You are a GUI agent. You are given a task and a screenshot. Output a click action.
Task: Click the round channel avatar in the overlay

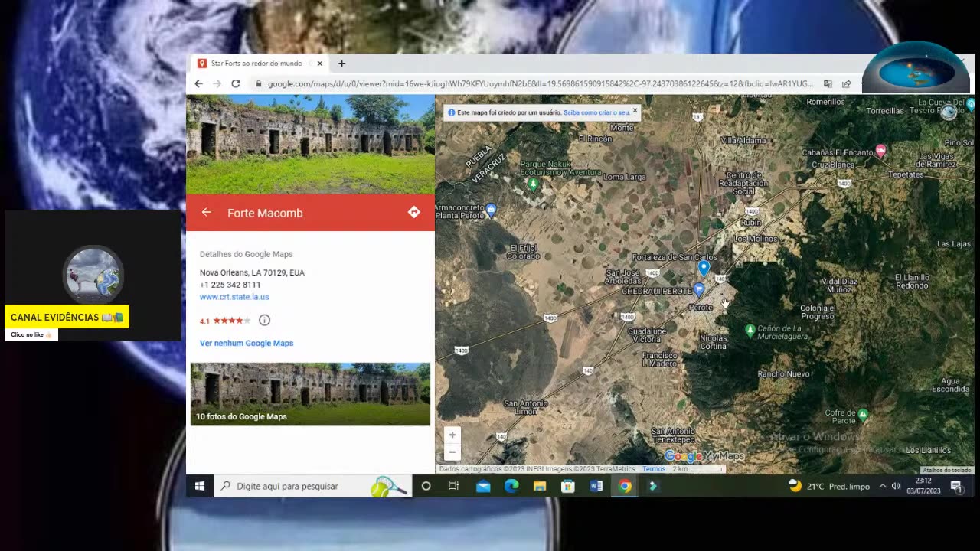coord(93,274)
